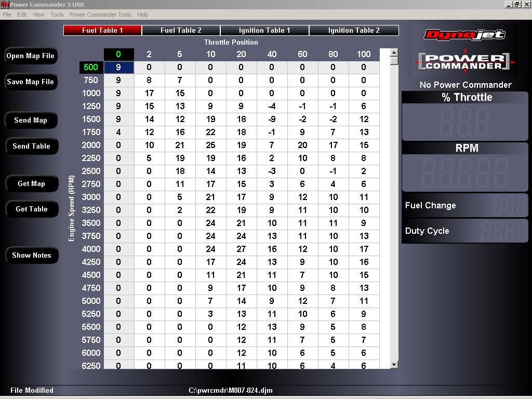The image size is (532, 399).
Task: Click the Dynojet Power Commander logo
Action: coord(465,51)
